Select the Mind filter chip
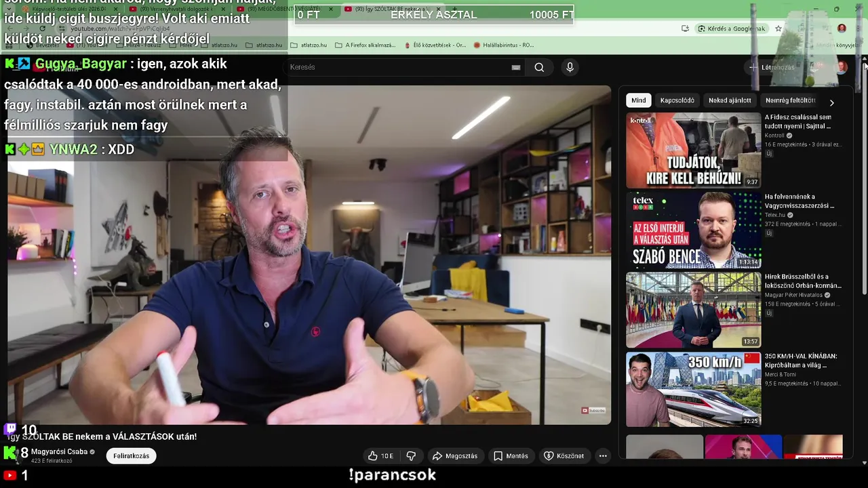Viewport: 868px width, 488px height. pyautogui.click(x=639, y=100)
